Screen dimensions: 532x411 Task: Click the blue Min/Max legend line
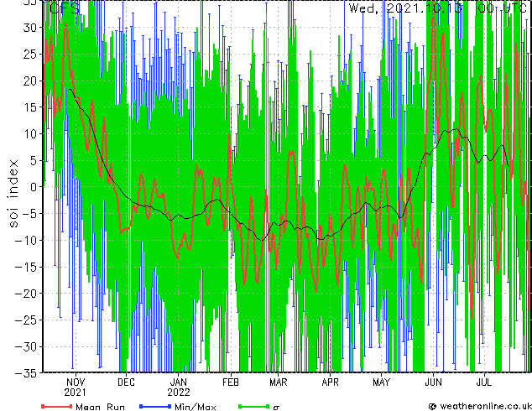[155, 406]
